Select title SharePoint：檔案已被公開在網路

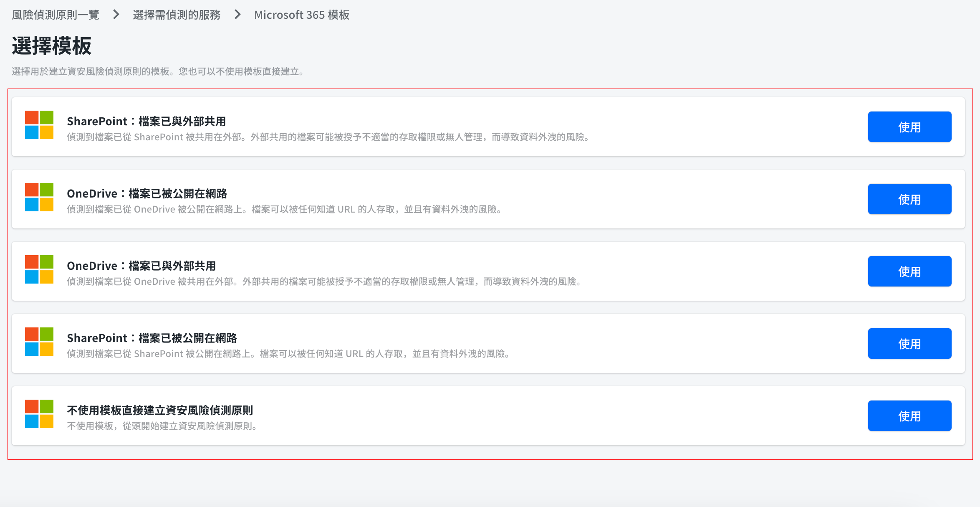click(x=152, y=338)
